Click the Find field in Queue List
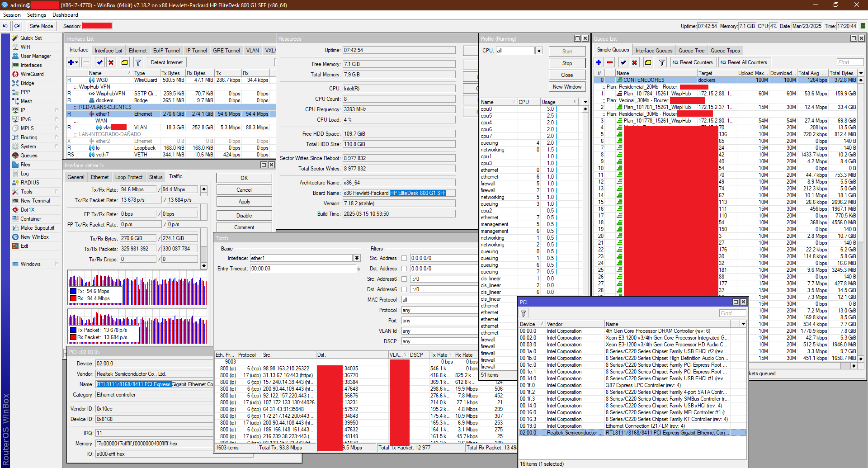 tap(850, 62)
